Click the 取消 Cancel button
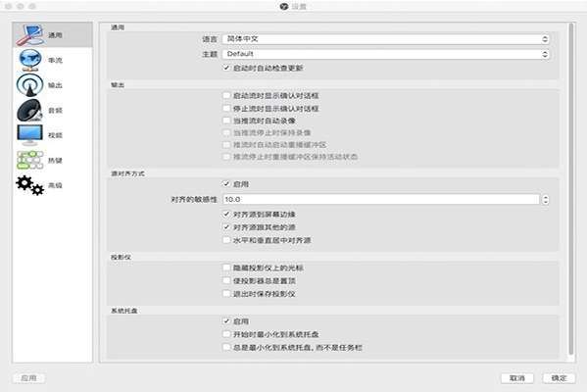The width and height of the screenshot is (587, 392). pyautogui.click(x=517, y=378)
